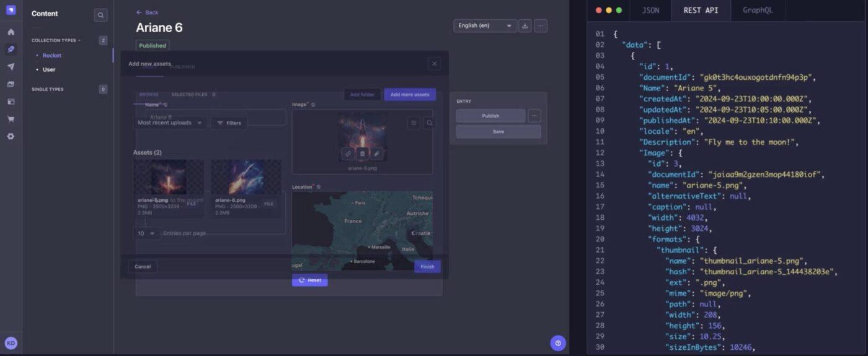Screen dimensions: 868x356
Task: Click the Published status badge
Action: tap(153, 46)
